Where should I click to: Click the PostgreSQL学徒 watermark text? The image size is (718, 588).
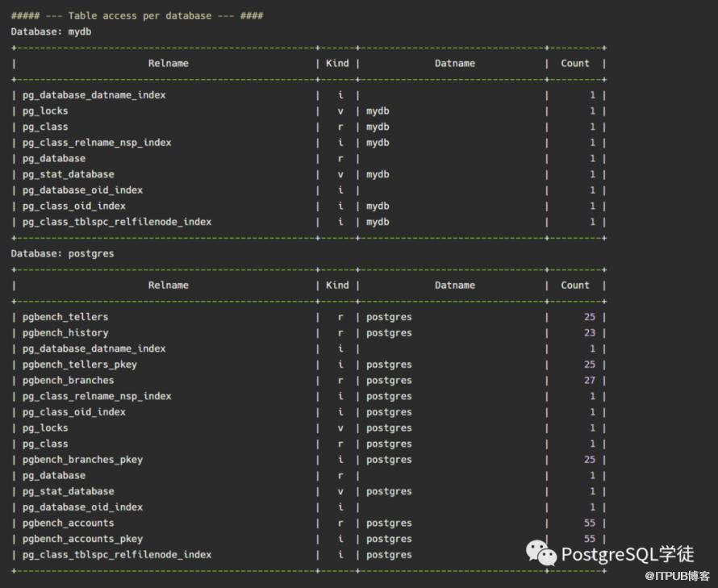[x=627, y=554]
